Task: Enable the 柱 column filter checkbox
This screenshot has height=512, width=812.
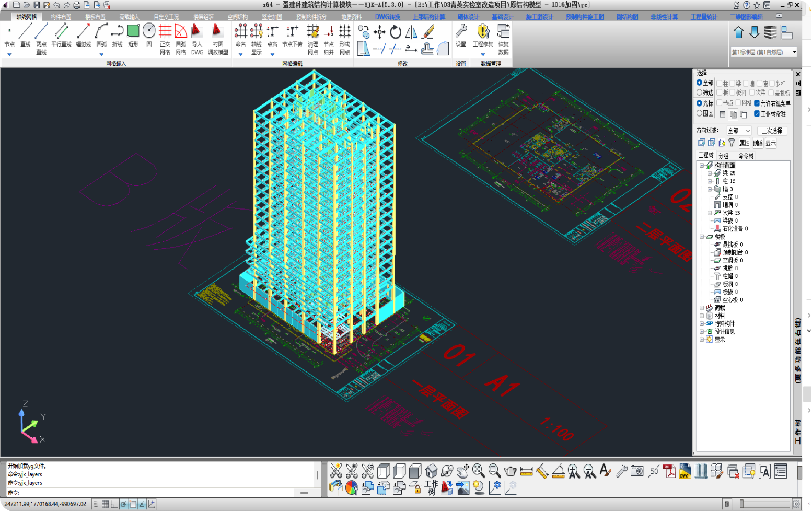Action: (x=720, y=84)
